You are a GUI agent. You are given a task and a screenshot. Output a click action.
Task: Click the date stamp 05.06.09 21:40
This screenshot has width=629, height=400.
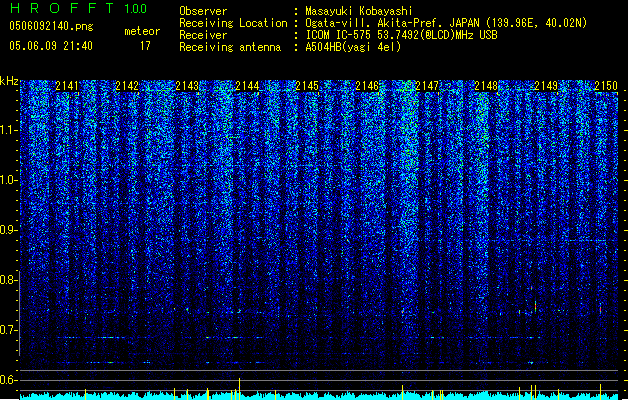51,45
